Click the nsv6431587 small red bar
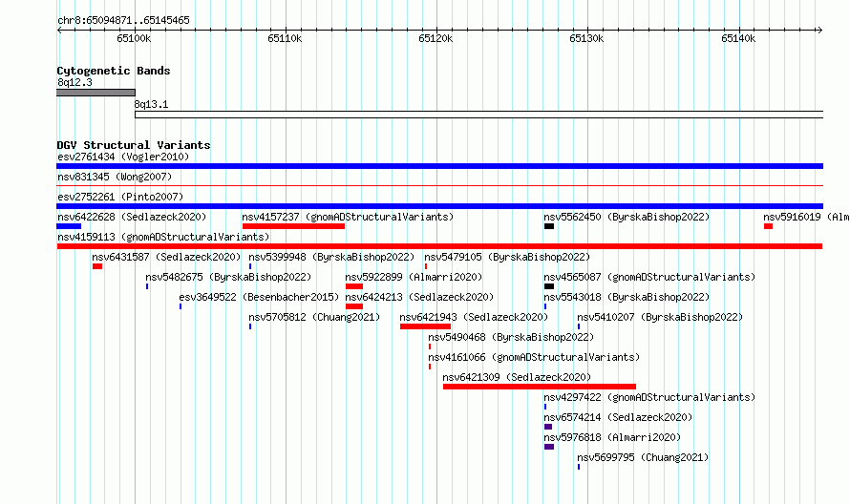 [97, 266]
